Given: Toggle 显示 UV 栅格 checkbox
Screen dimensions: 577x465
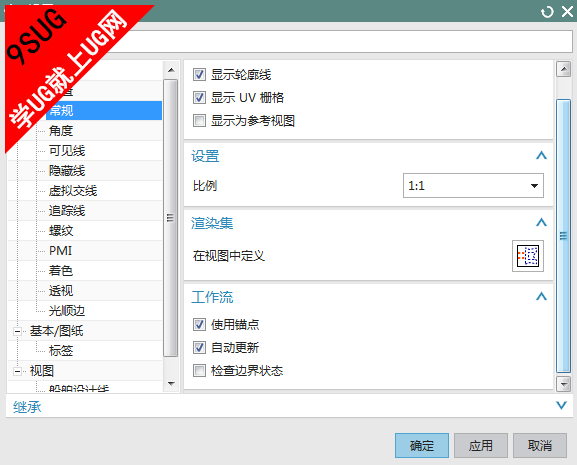Looking at the screenshot, I should pyautogui.click(x=199, y=97).
